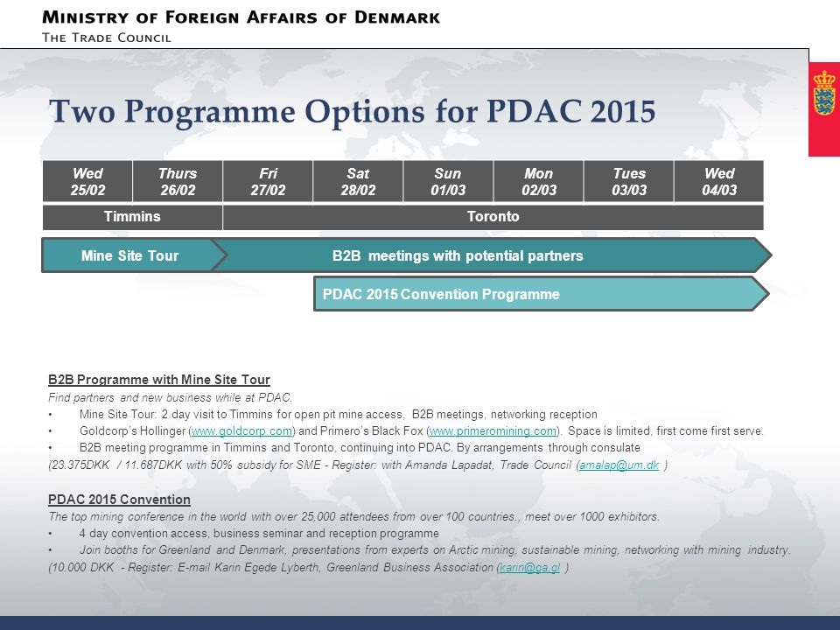Screen dimensions: 840x630
Task: Click the bullet 'Mine Site Tour: 2 day visit to Timmins'
Action: pyautogui.click(x=338, y=415)
